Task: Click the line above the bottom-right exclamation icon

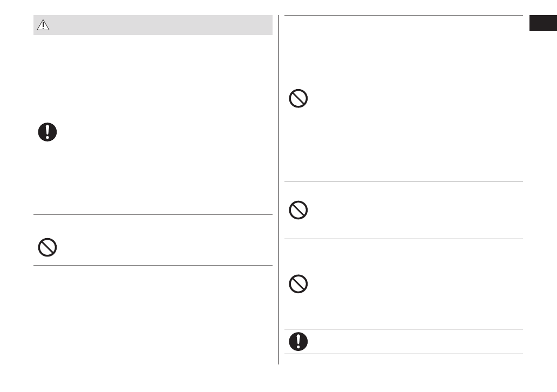Action: [403, 329]
